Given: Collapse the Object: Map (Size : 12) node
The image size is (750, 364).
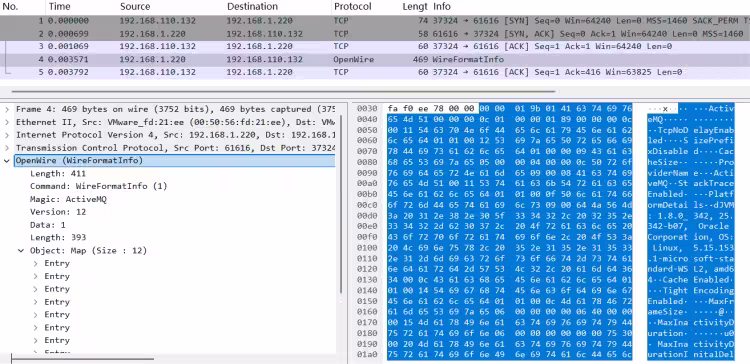Looking at the screenshot, I should point(22,251).
